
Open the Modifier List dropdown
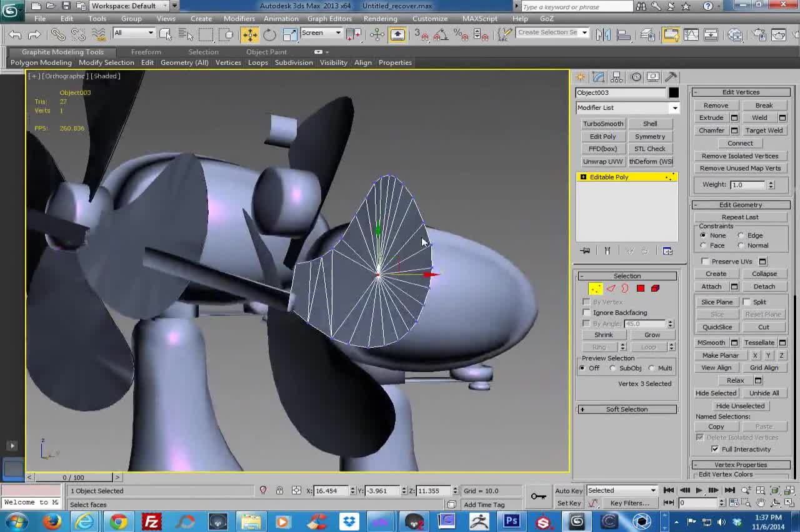coord(627,108)
